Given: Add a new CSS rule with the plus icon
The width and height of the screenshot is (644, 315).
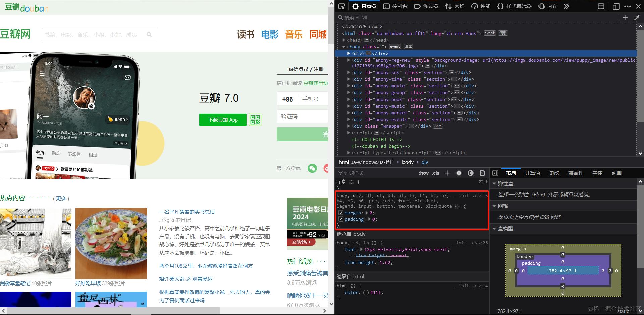Looking at the screenshot, I should tap(447, 173).
